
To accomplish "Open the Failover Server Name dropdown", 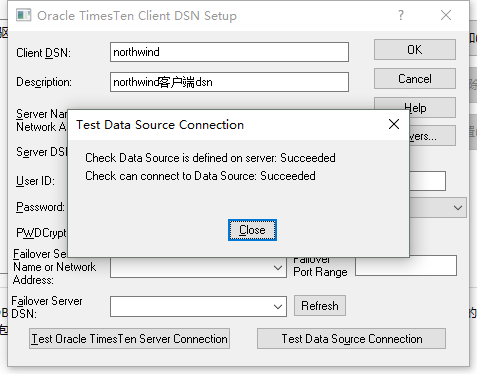I will [278, 268].
